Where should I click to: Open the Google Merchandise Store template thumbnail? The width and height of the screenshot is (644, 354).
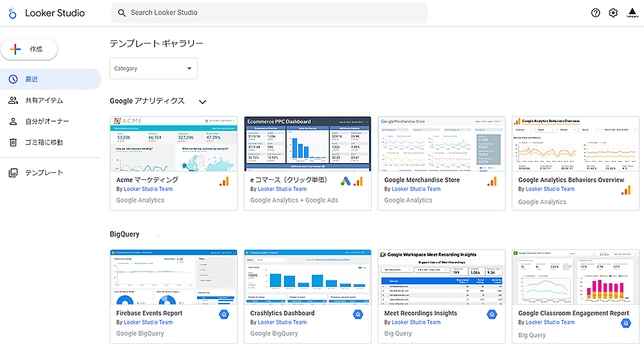[441, 144]
